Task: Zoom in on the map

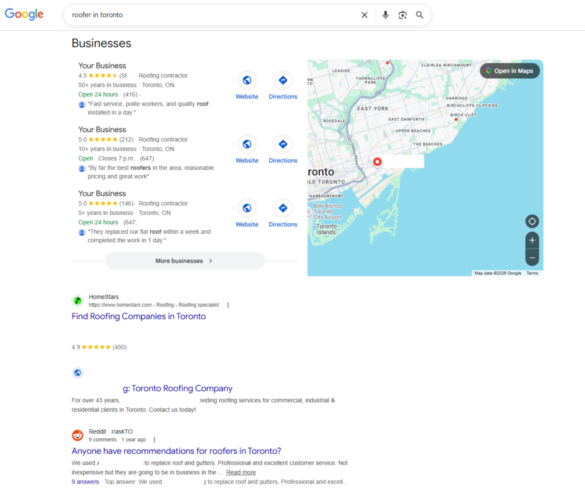Action: point(532,240)
